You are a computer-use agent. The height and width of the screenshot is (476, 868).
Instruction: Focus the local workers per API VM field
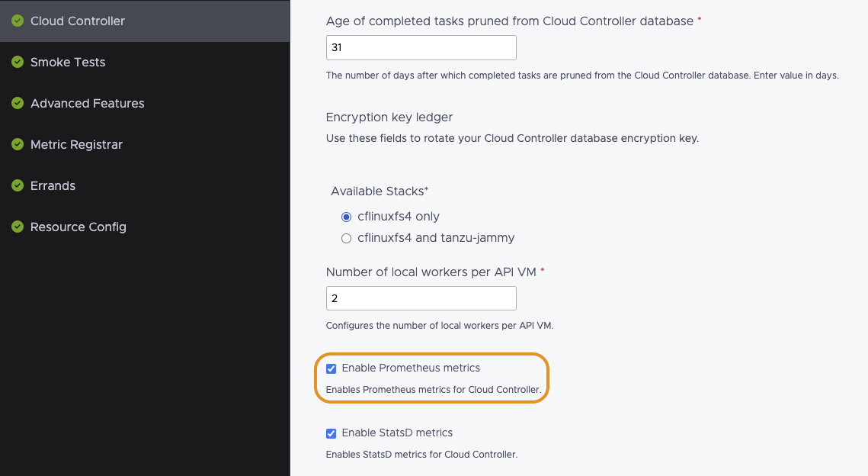click(421, 297)
